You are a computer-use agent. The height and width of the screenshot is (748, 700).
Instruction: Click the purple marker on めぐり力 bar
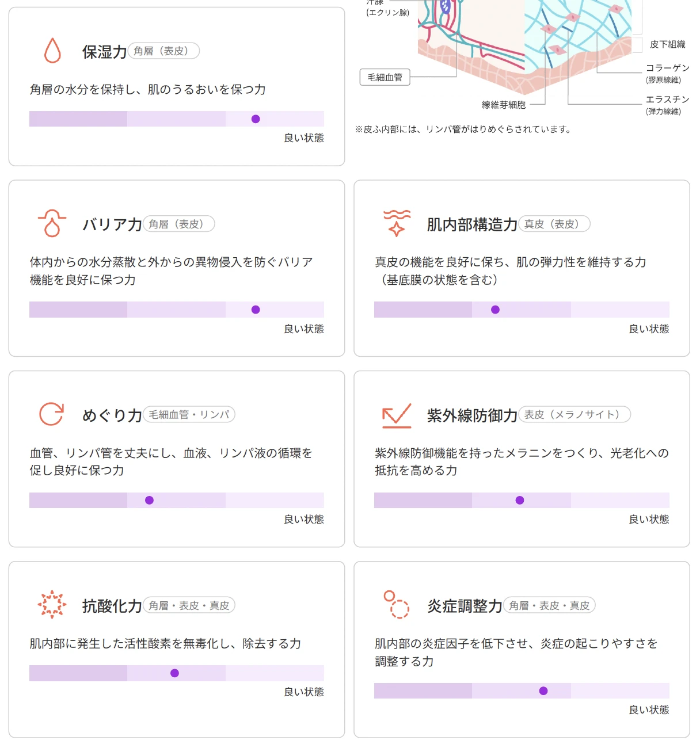click(149, 500)
